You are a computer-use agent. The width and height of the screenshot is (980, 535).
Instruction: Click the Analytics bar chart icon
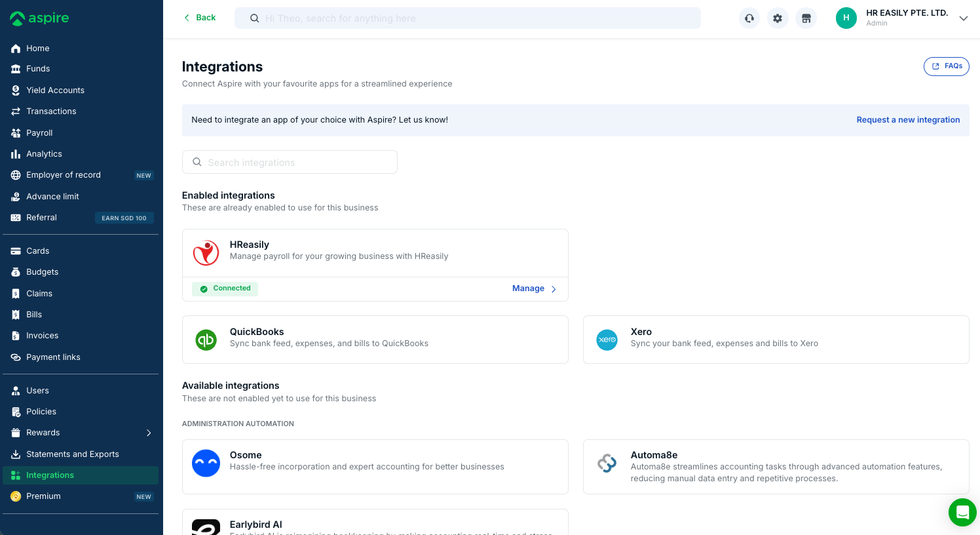click(16, 154)
